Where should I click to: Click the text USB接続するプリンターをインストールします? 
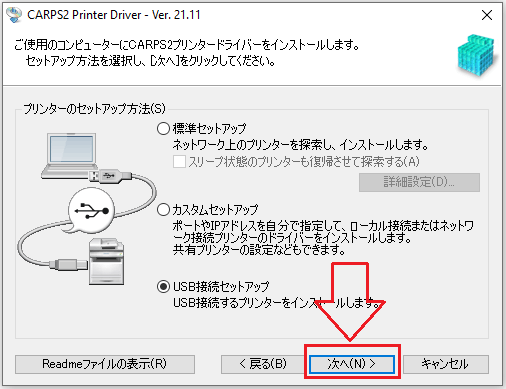coord(278,303)
